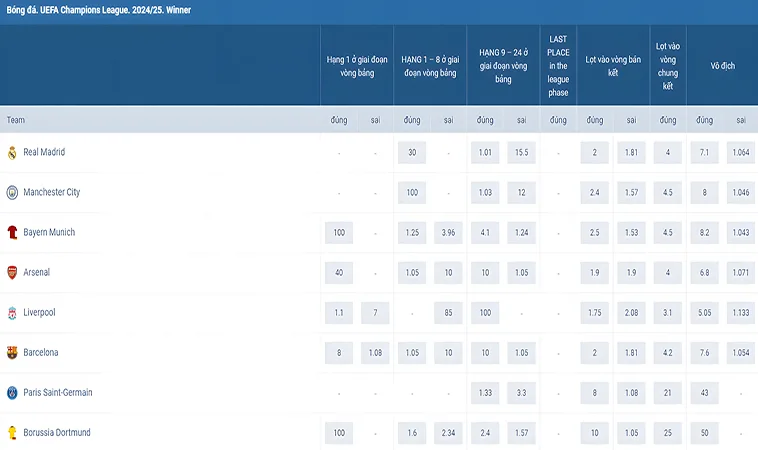Open the Real Madrid team name
Image resolution: width=758 pixels, height=450 pixels.
pyautogui.click(x=44, y=152)
